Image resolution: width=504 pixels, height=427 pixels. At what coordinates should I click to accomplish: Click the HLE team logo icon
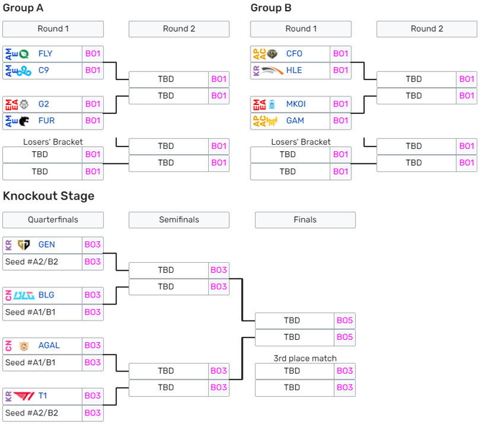[x=272, y=71]
